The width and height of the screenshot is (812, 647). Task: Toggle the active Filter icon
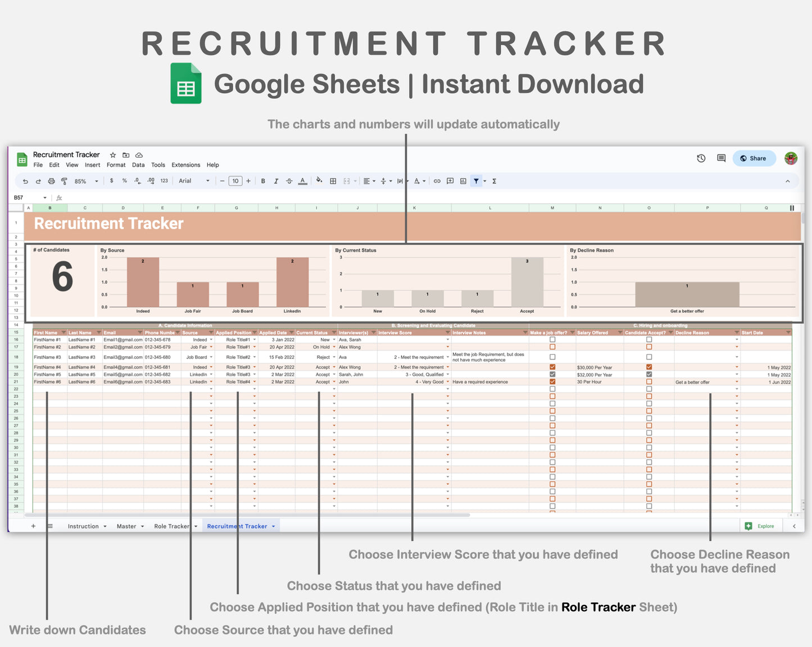(477, 181)
